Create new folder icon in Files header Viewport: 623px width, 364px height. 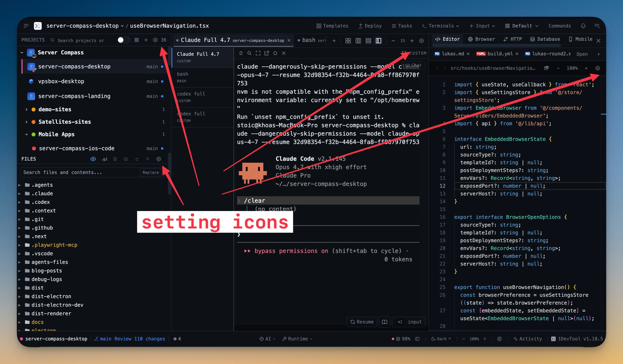126,159
